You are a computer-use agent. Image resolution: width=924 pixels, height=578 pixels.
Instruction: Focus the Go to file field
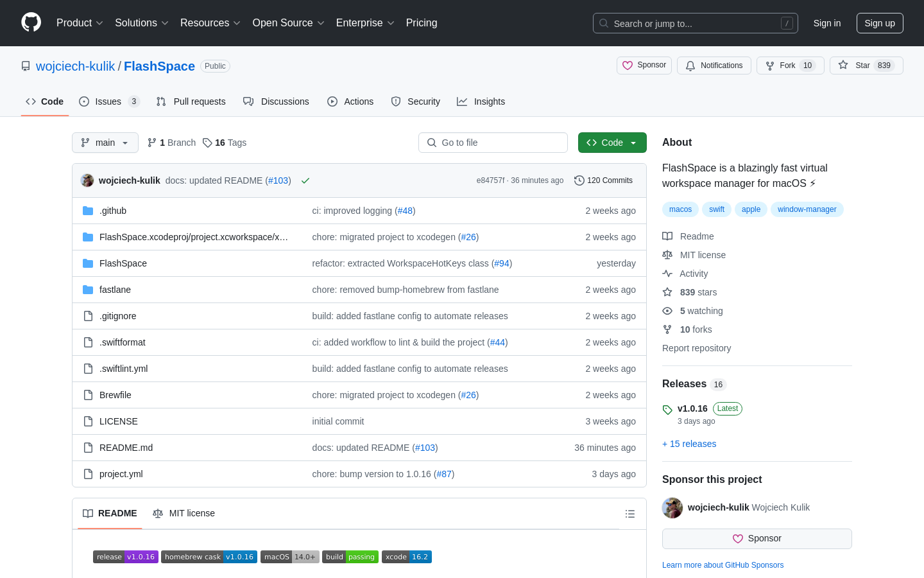pyautogui.click(x=493, y=143)
